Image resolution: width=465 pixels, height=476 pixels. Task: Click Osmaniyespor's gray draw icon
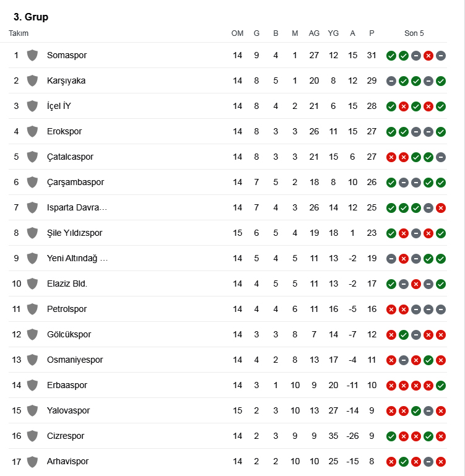point(404,360)
